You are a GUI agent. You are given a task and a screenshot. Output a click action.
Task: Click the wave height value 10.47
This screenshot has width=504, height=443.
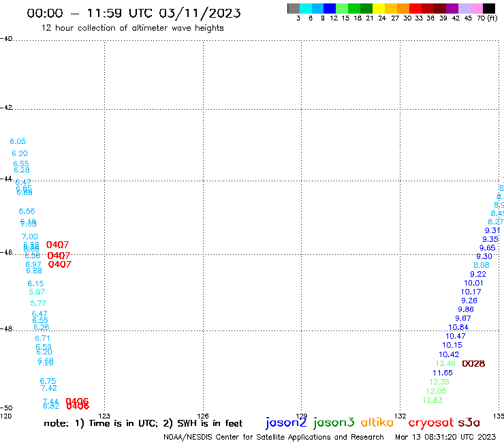pos(456,336)
